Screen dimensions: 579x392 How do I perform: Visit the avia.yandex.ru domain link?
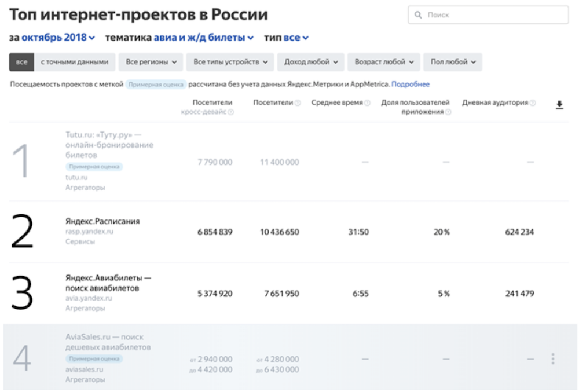click(x=89, y=298)
